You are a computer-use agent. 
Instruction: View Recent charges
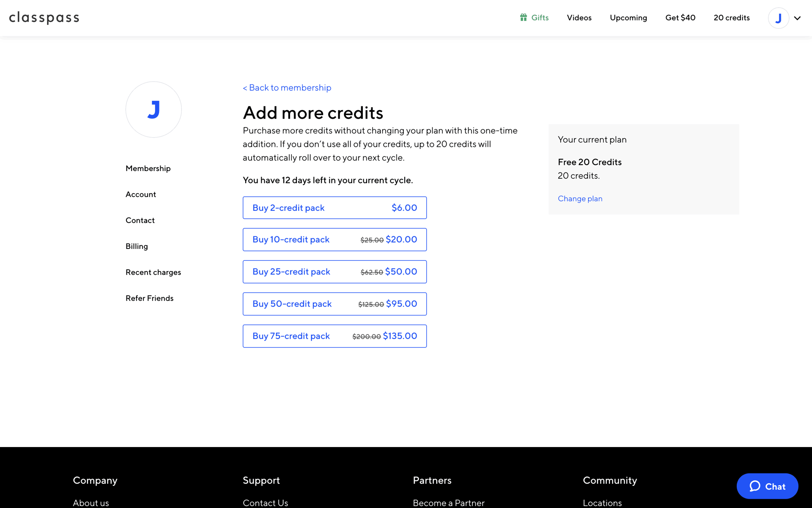pyautogui.click(x=153, y=272)
